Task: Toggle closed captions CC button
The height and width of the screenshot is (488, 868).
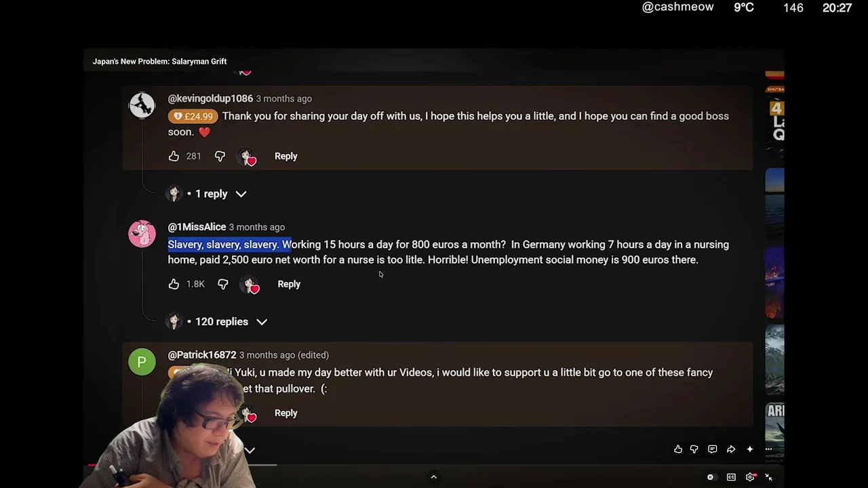Action: pos(731,477)
